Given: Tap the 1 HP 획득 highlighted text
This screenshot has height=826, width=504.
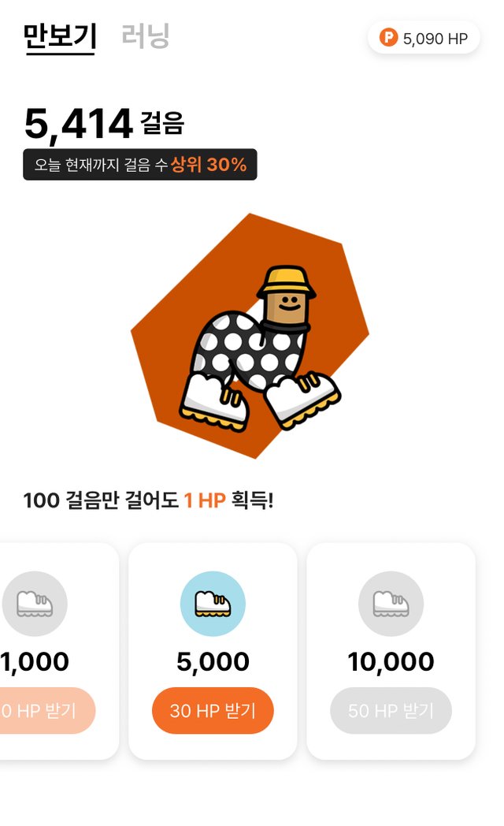Looking at the screenshot, I should coord(228,500).
